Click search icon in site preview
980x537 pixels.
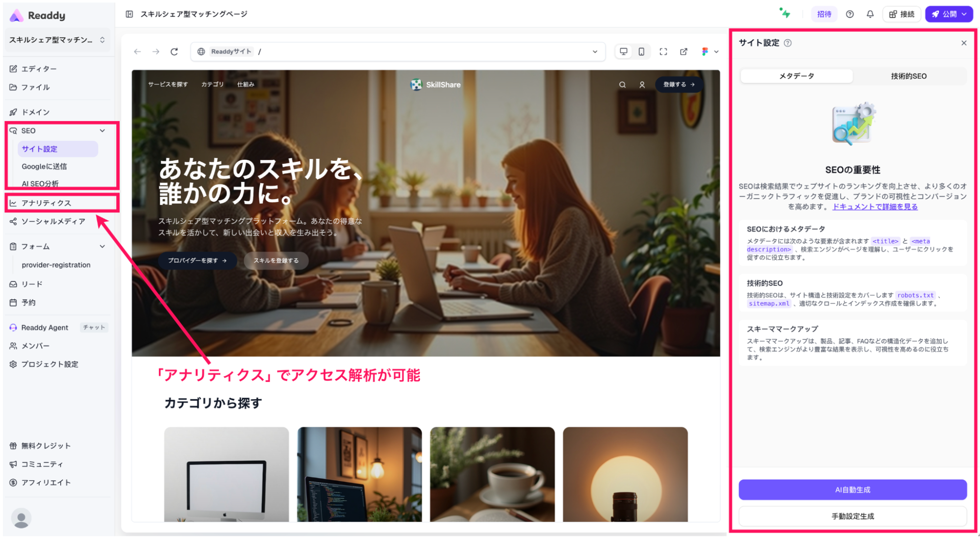[x=622, y=84]
